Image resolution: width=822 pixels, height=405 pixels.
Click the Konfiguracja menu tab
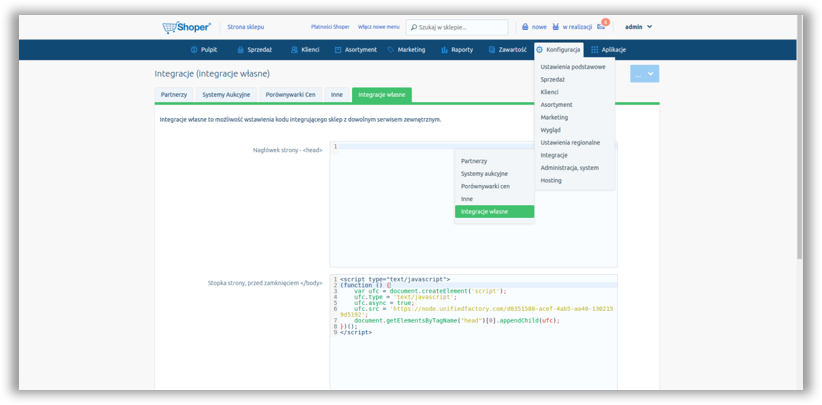[559, 50]
